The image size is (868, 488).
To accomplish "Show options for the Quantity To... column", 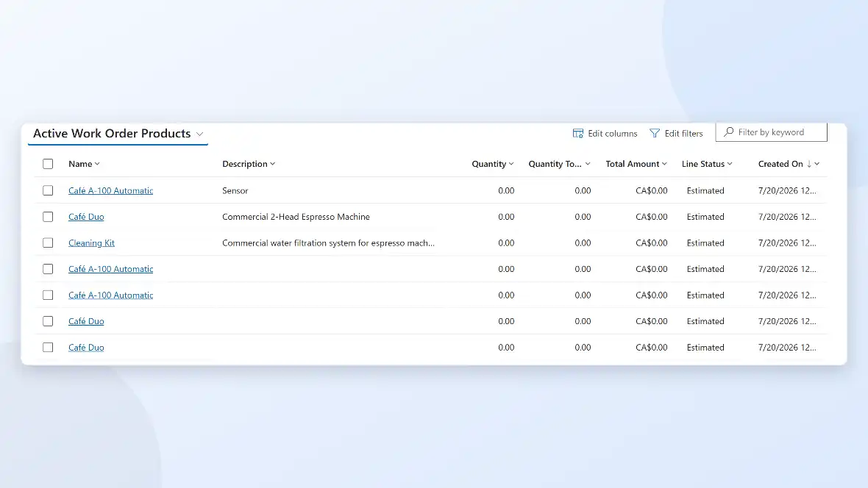I will 559,164.
